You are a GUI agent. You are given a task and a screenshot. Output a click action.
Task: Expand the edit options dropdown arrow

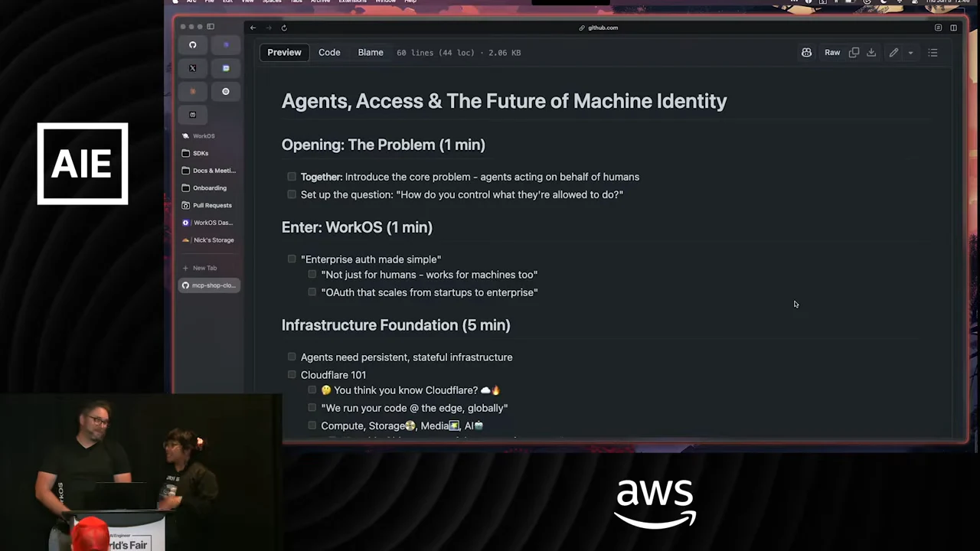[910, 53]
